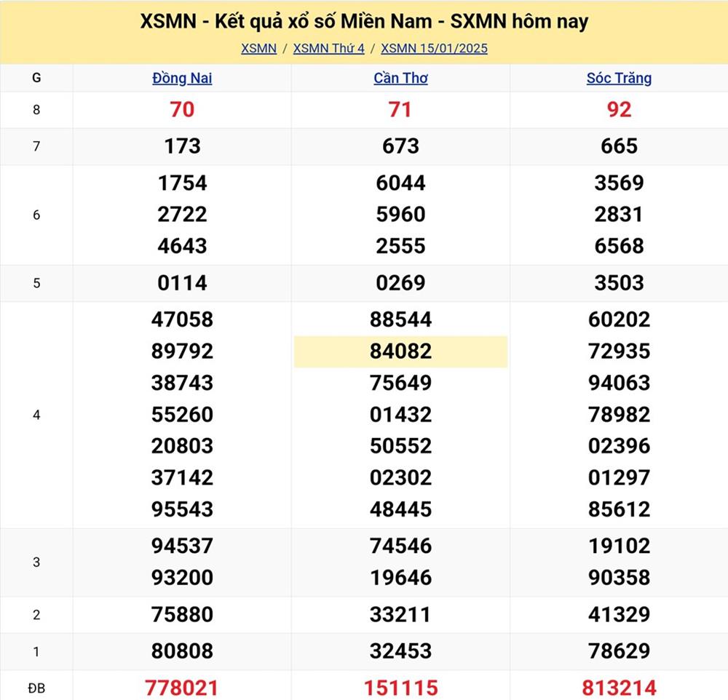
Task: Click Đồng Nai seventh prize 173
Action: tap(182, 146)
